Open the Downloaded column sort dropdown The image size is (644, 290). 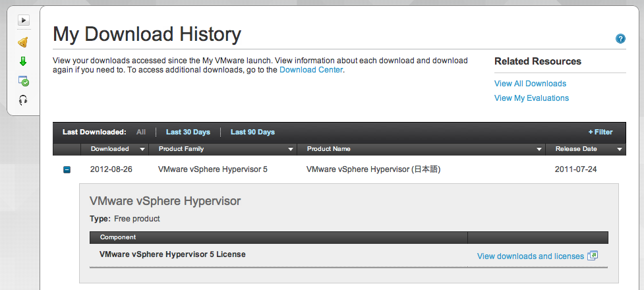click(x=142, y=149)
